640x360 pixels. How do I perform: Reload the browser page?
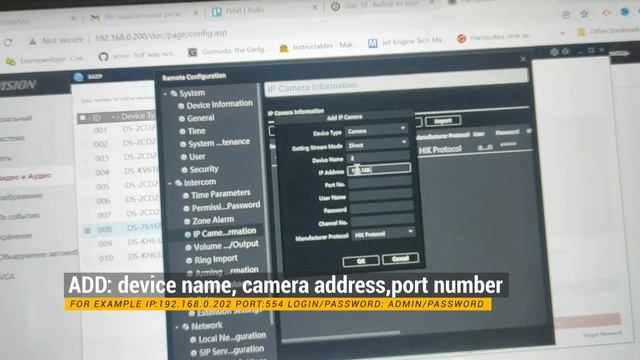[8, 42]
